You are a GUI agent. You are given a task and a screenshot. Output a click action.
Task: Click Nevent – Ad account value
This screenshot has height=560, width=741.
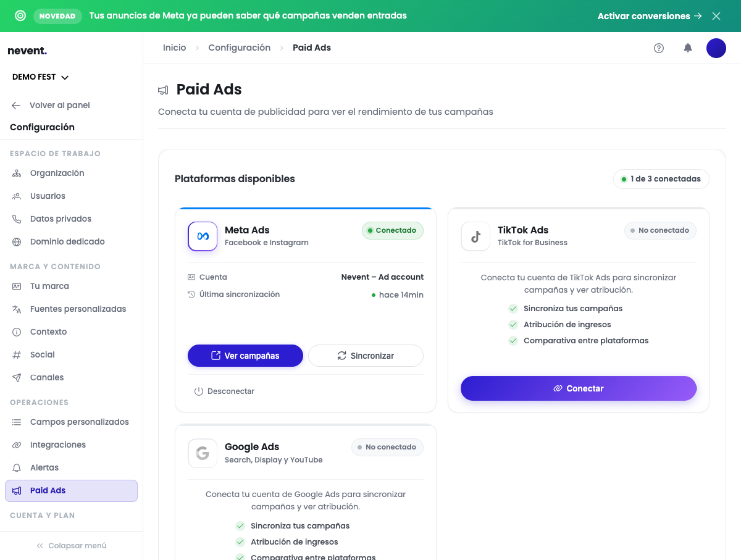pyautogui.click(x=382, y=277)
